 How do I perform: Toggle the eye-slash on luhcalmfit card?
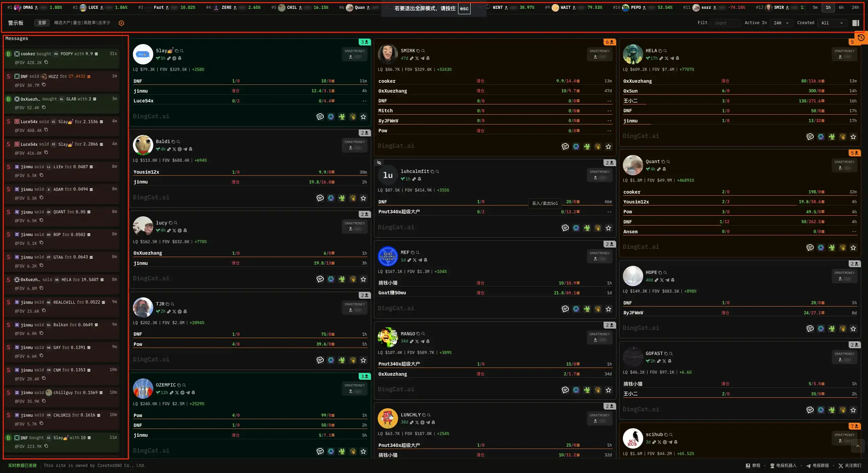coord(379,163)
